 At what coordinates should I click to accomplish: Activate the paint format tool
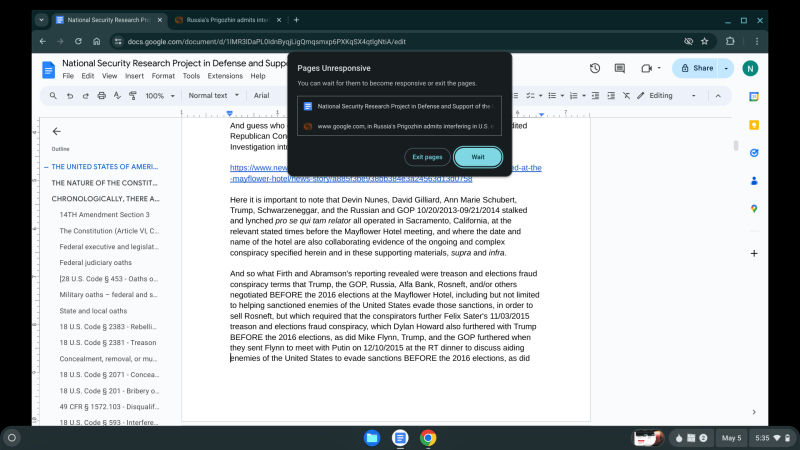[133, 95]
